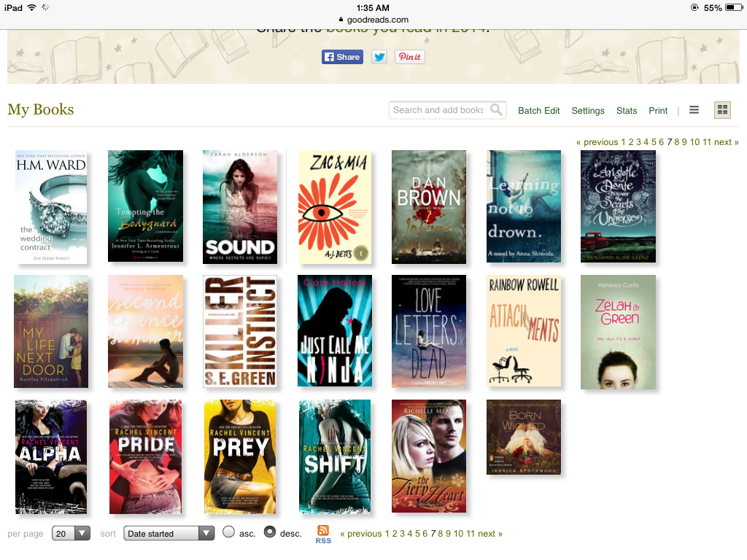The height and width of the screenshot is (560, 747).
Task: Share on Facebook with the Share button
Action: point(342,57)
